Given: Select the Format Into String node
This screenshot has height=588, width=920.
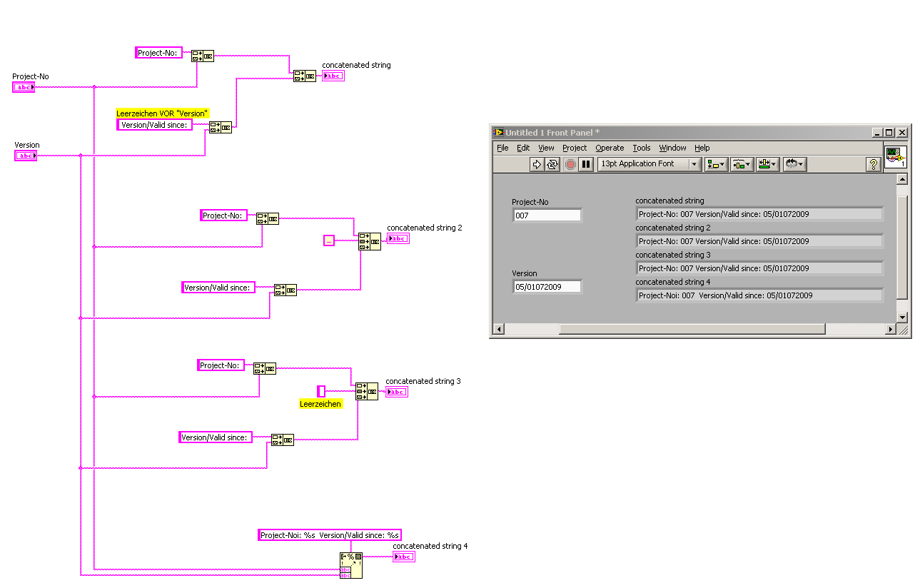Looking at the screenshot, I should pyautogui.click(x=350, y=565).
